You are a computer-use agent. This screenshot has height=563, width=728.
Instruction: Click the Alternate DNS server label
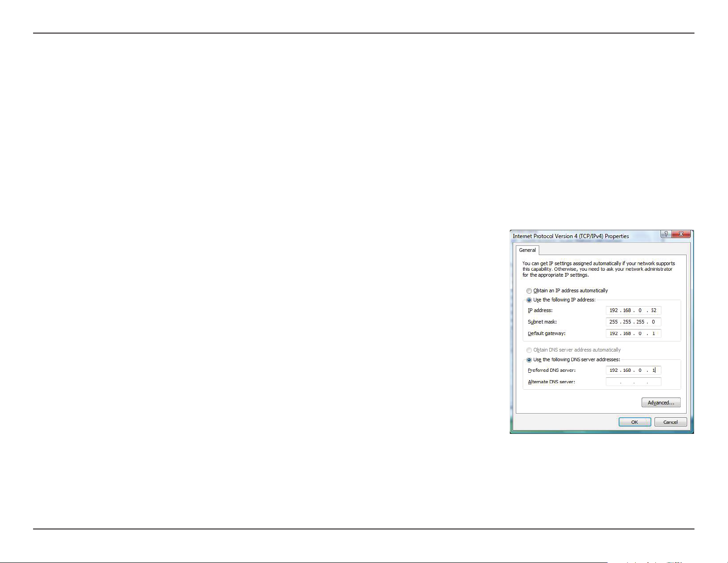551,381
